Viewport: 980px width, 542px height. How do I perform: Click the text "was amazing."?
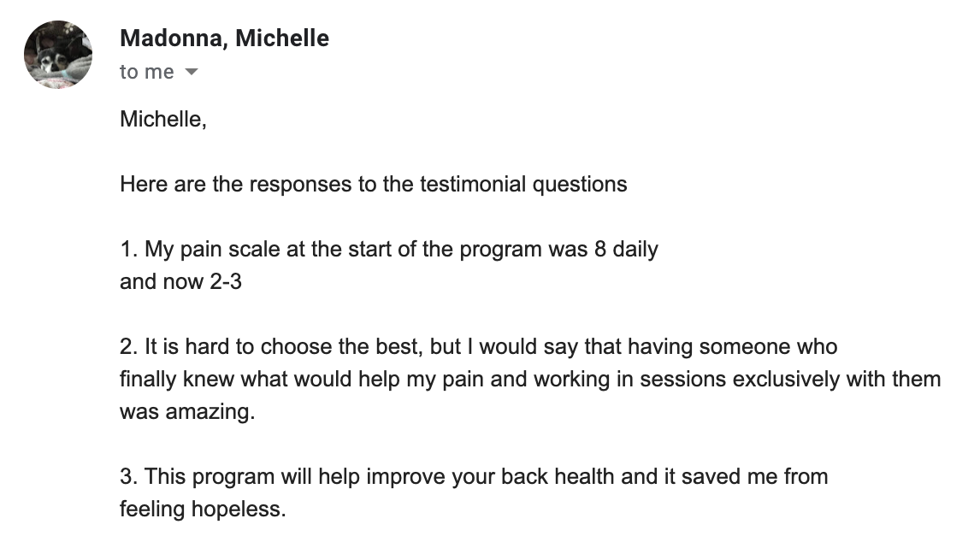(187, 412)
